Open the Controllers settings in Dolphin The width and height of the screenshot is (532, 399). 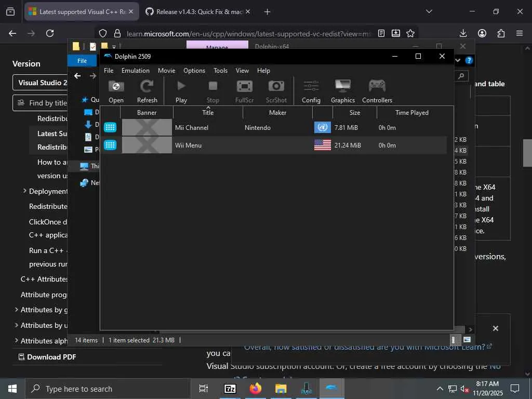(377, 90)
